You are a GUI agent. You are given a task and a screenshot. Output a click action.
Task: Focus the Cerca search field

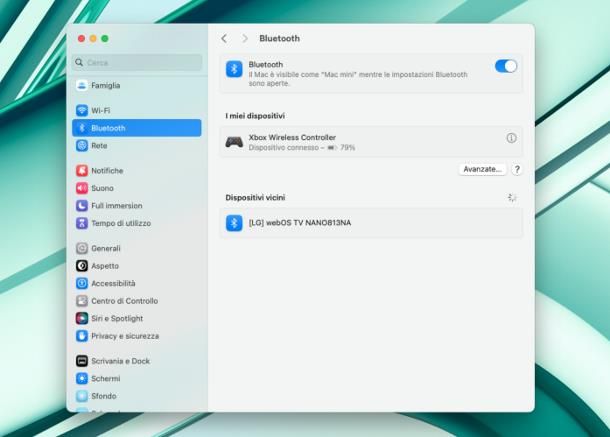137,62
